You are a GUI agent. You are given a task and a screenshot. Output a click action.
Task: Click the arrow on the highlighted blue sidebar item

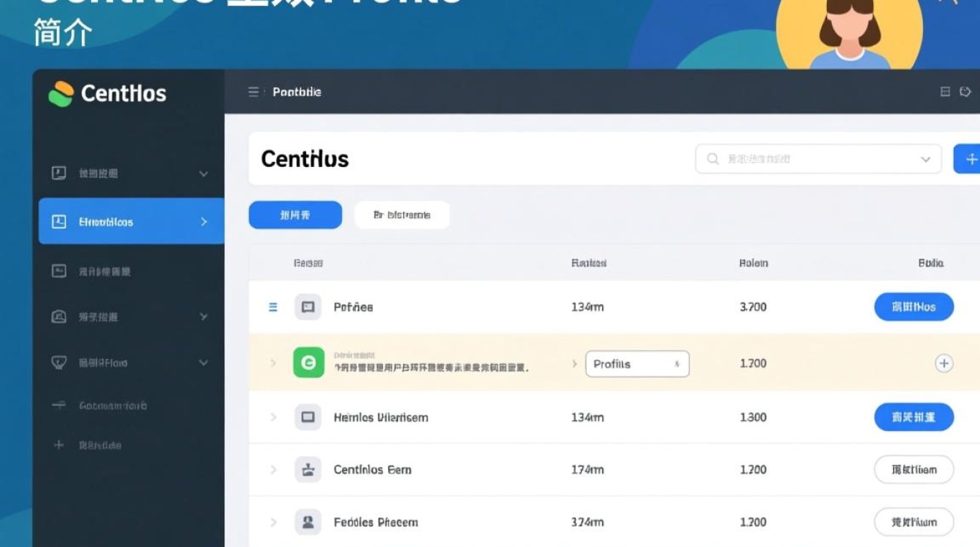pyautogui.click(x=204, y=222)
